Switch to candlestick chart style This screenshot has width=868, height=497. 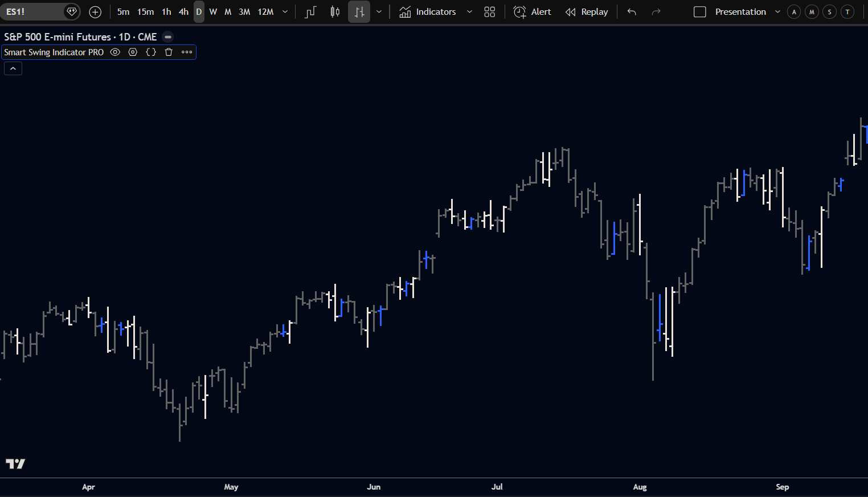[x=335, y=12]
